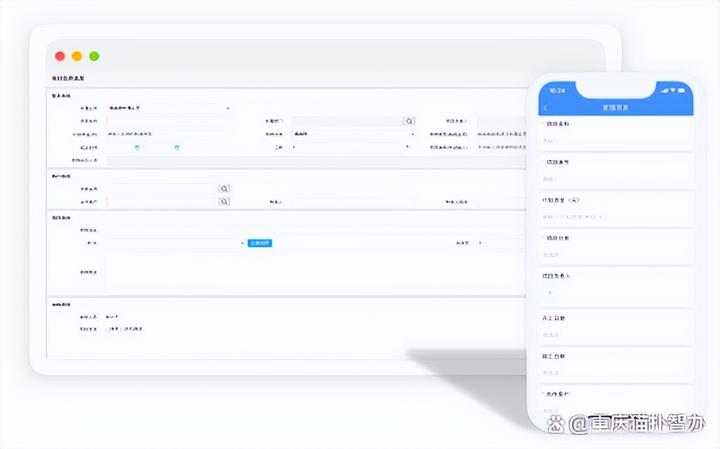Image resolution: width=720 pixels, height=449 pixels.
Task: Click the yellow macOS window button
Action: (x=77, y=56)
